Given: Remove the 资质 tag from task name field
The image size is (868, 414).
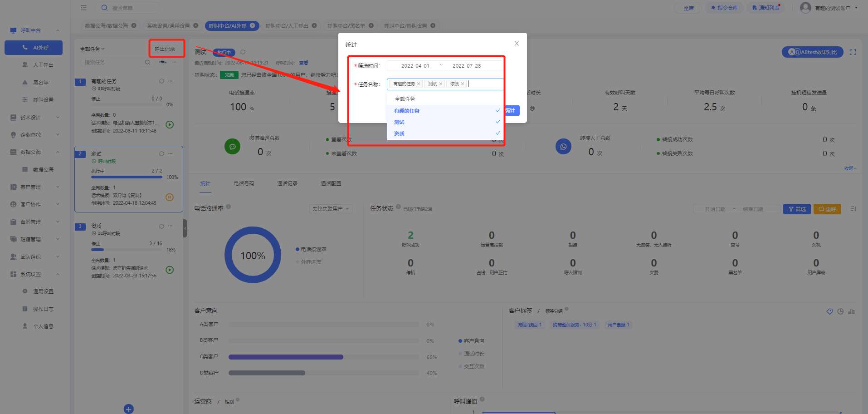Looking at the screenshot, I should [x=463, y=84].
